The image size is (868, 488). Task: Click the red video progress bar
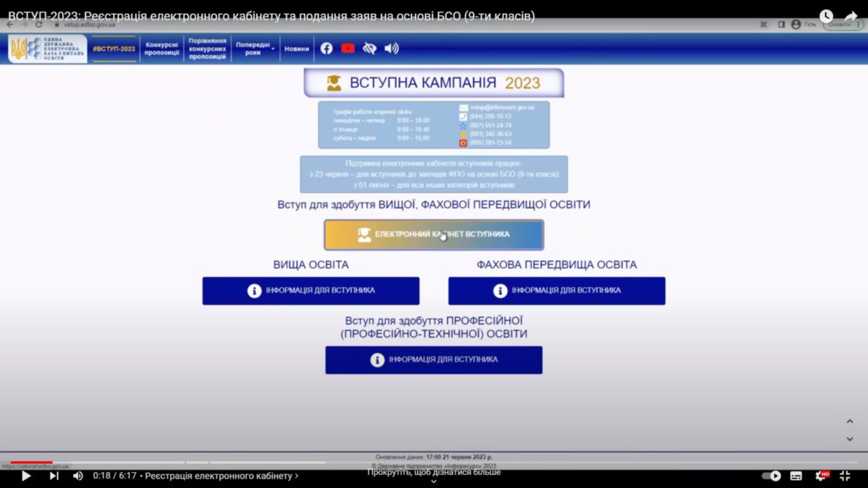[32, 462]
